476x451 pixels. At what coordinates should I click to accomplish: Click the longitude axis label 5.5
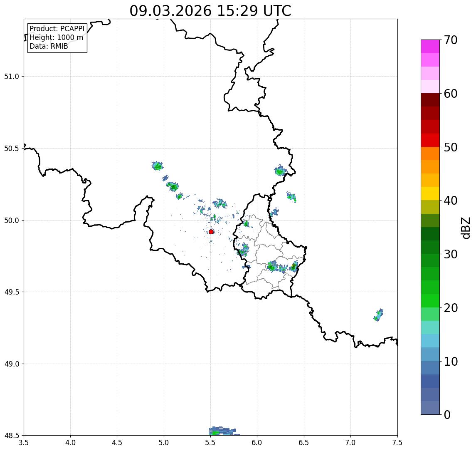pos(211,443)
